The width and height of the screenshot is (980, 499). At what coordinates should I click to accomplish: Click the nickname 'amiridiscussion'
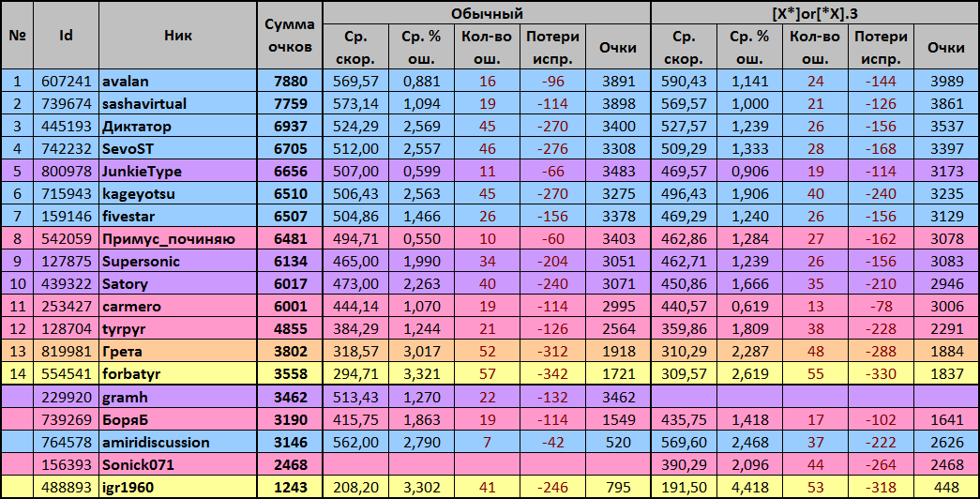pos(177,442)
